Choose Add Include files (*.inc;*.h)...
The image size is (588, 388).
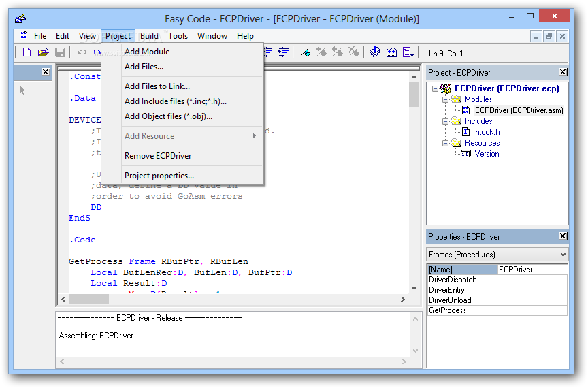[182, 101]
